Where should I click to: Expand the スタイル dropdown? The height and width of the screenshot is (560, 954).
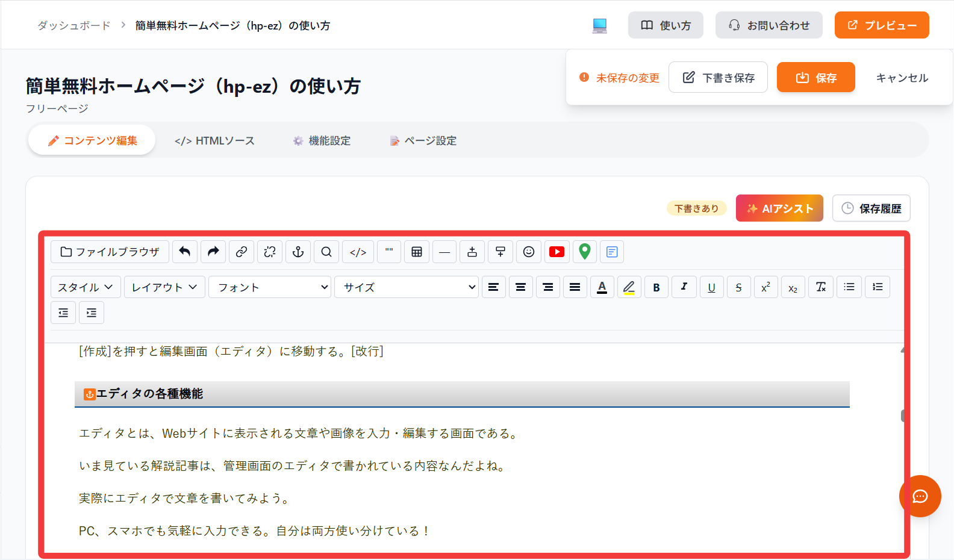86,287
